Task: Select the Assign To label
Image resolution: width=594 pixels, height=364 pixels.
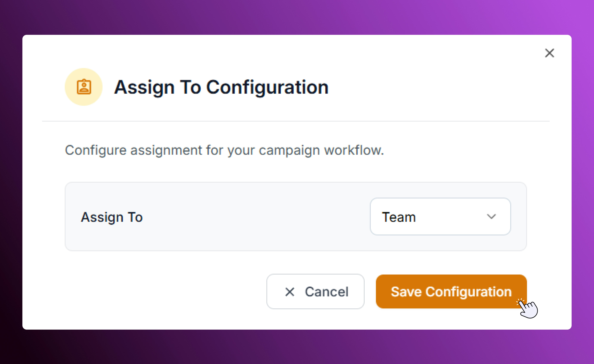Action: tap(112, 217)
